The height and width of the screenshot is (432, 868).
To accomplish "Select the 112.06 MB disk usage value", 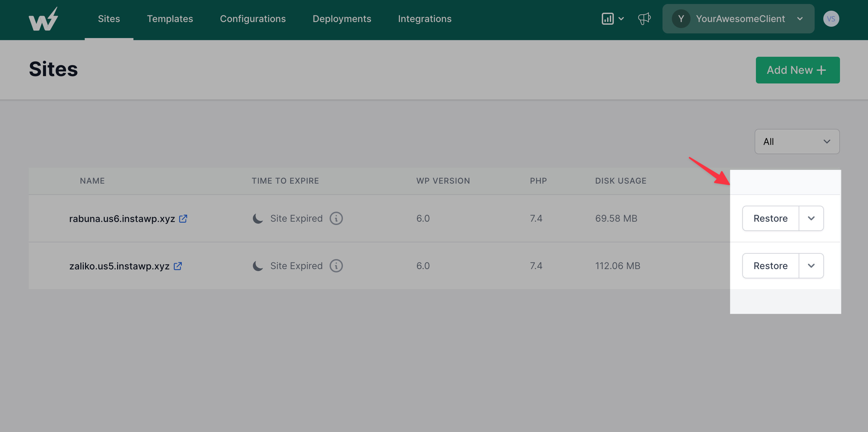I will (x=617, y=266).
